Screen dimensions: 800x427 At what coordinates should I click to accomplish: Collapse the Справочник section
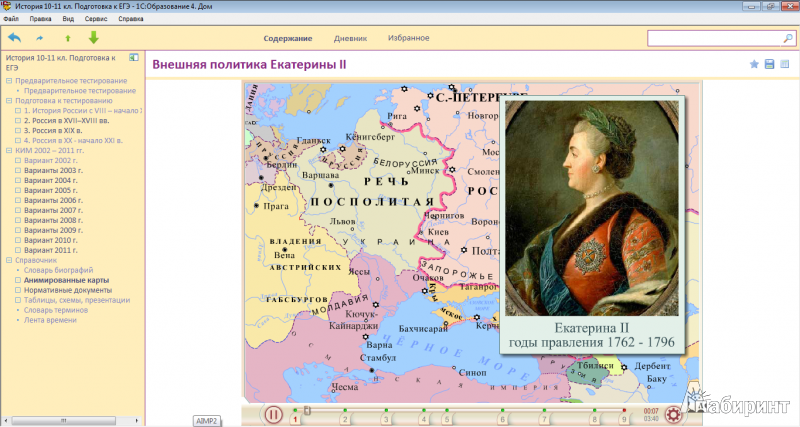click(9, 260)
